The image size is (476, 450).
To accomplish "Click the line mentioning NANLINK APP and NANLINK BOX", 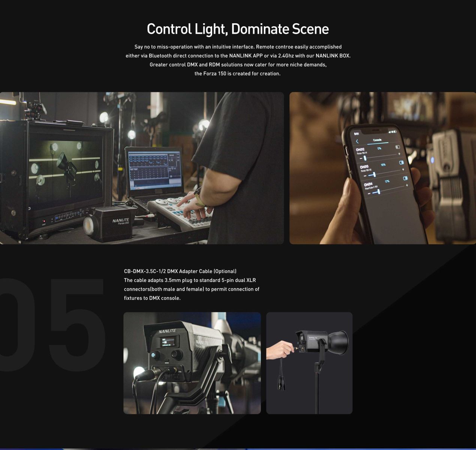I will pos(238,56).
